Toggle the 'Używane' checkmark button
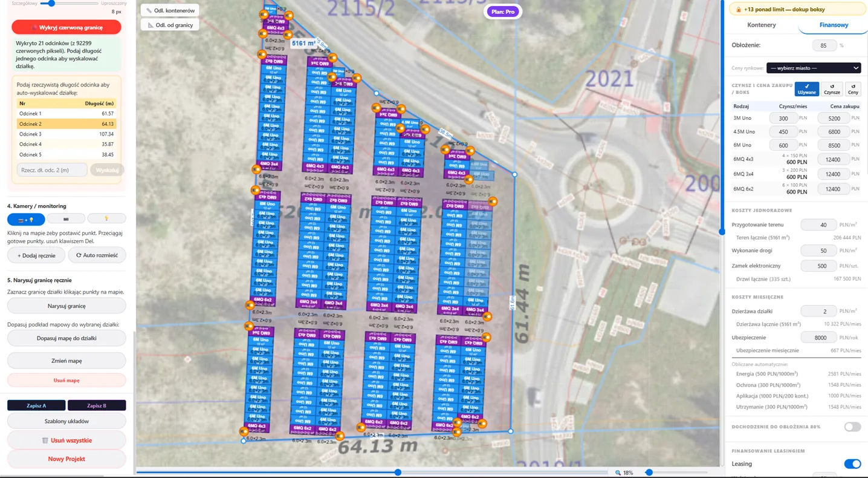 (807, 89)
